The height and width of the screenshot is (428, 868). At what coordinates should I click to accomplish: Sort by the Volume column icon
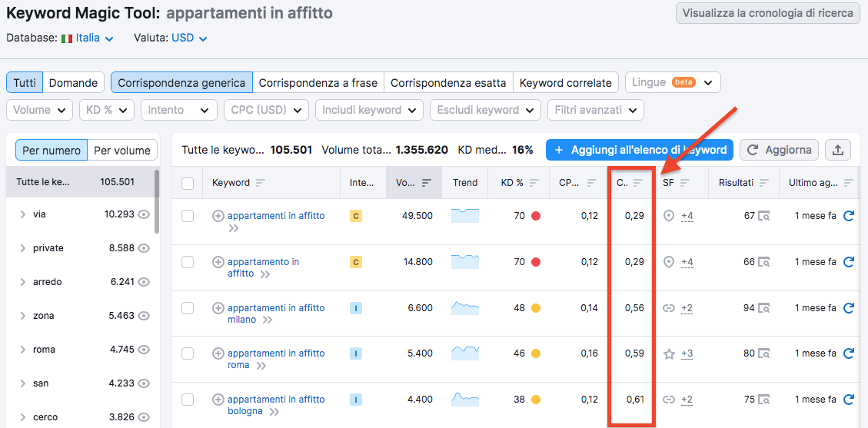click(426, 183)
